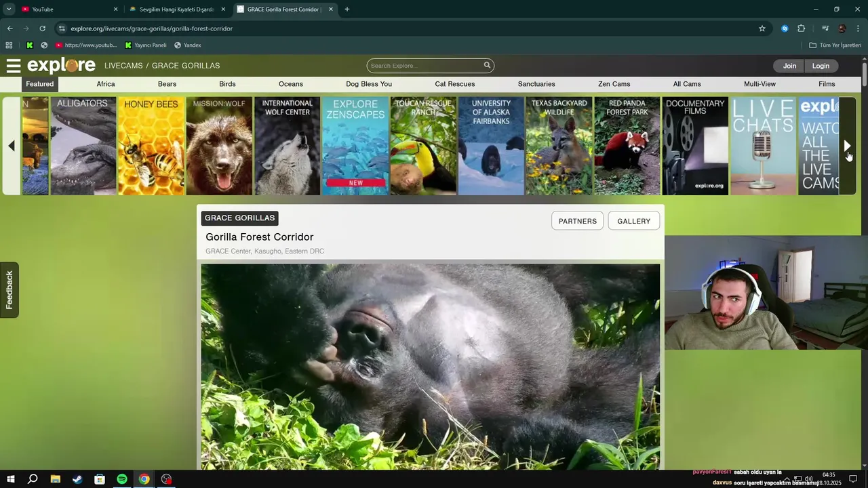This screenshot has height=488, width=868.
Task: Open Microsoft Store from the taskbar
Action: point(100,479)
